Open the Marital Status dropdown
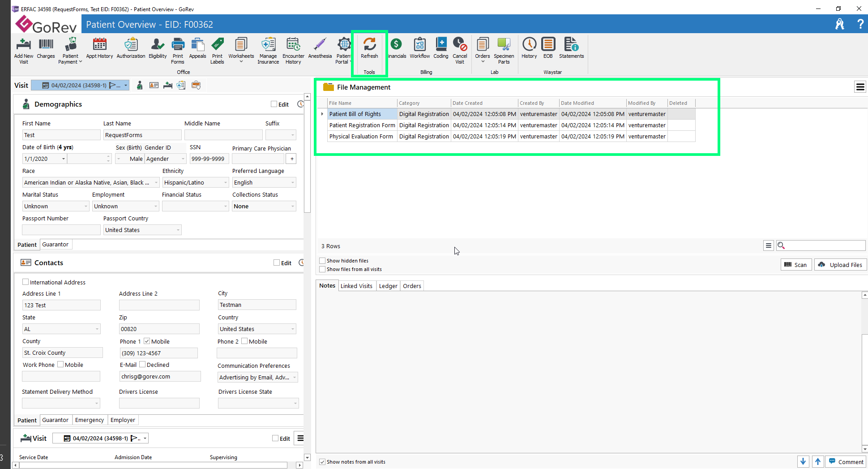 (x=86, y=206)
